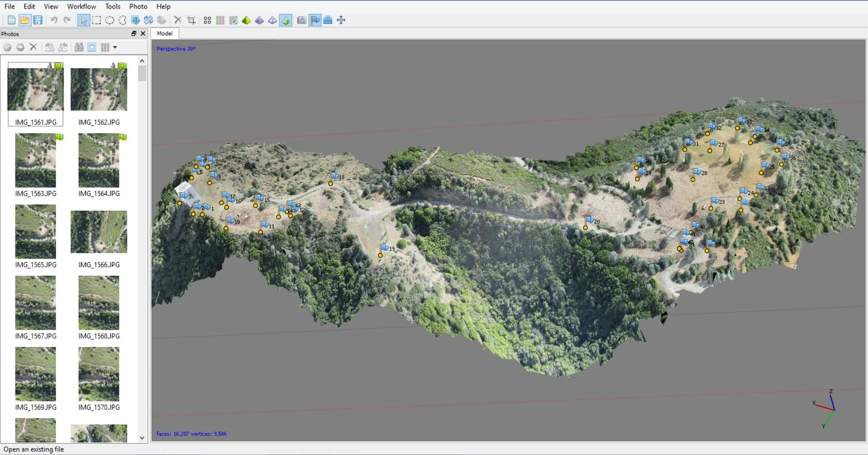Click Remove Cameras X in Photos panel

click(33, 47)
